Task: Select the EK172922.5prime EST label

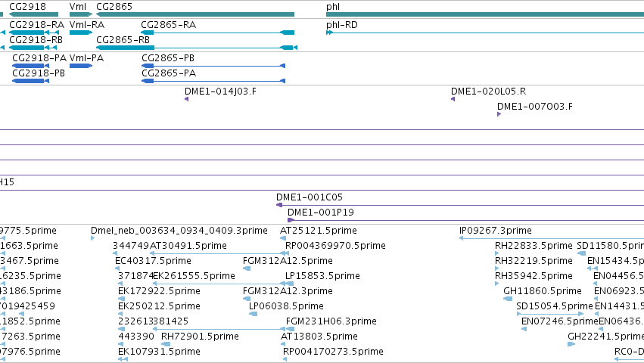Action: point(159,291)
